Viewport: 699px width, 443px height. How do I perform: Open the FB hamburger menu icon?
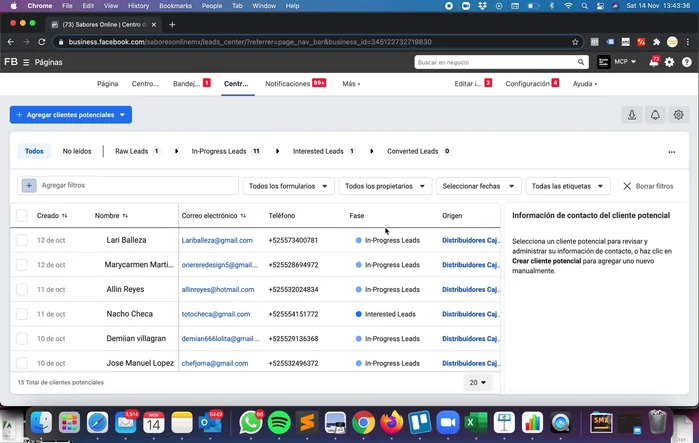click(26, 62)
